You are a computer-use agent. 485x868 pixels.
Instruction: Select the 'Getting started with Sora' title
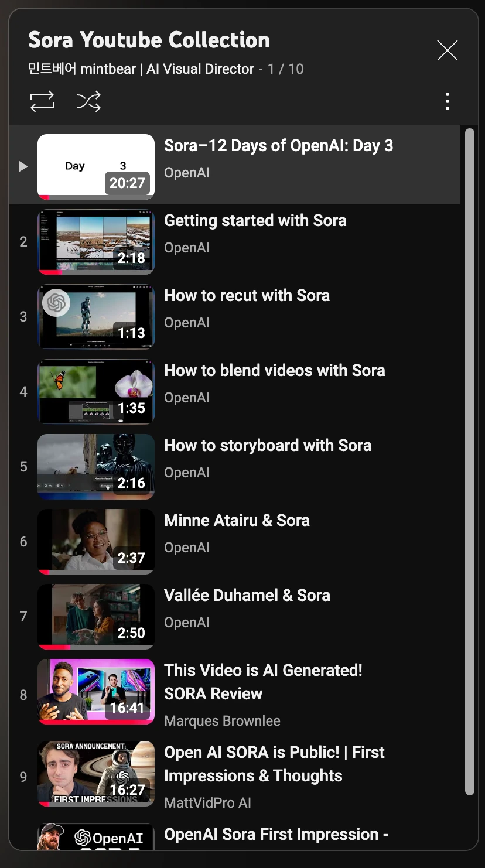(255, 220)
